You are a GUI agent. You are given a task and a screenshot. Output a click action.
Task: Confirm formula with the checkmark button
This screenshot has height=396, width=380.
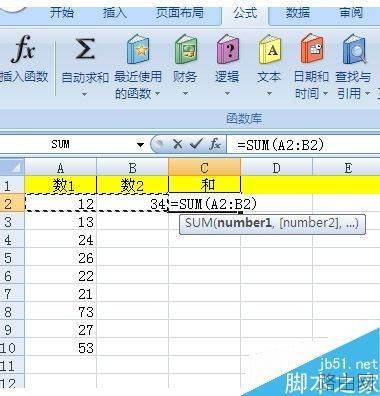[x=196, y=144]
